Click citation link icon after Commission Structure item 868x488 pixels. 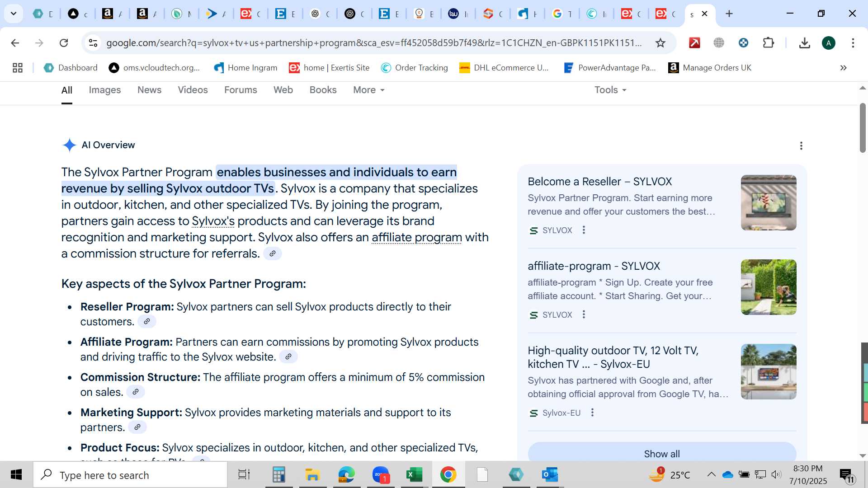pyautogui.click(x=135, y=392)
